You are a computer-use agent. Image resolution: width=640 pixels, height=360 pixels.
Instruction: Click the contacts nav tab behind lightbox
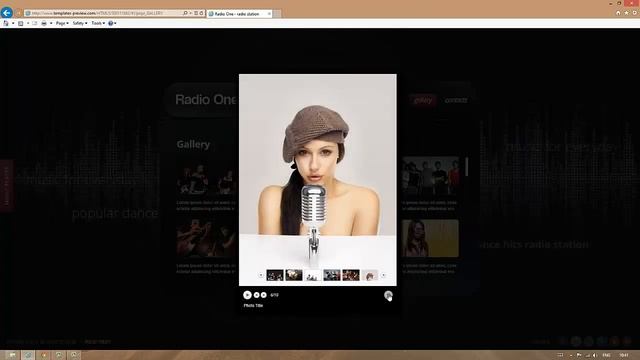point(456,100)
